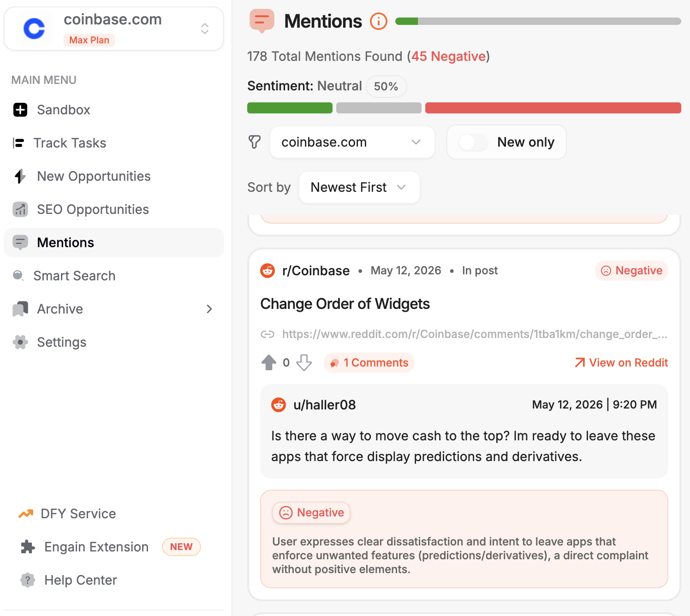
Task: Click the 178 Total Mentions Found text
Action: [325, 56]
